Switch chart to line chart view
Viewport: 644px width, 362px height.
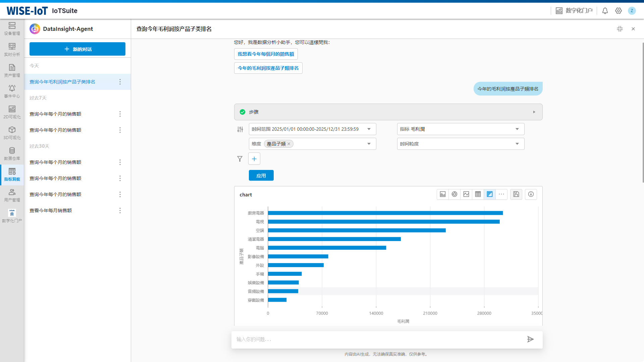(466, 194)
